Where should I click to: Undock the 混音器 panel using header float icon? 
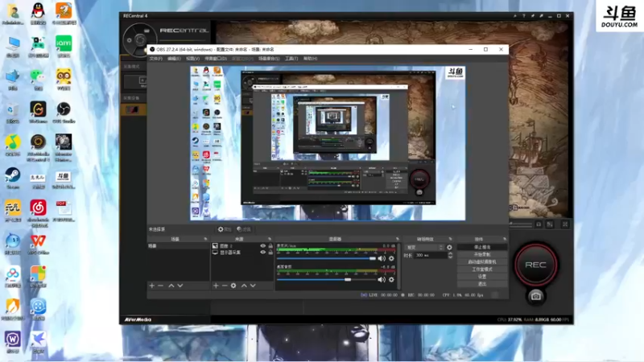coord(397,239)
